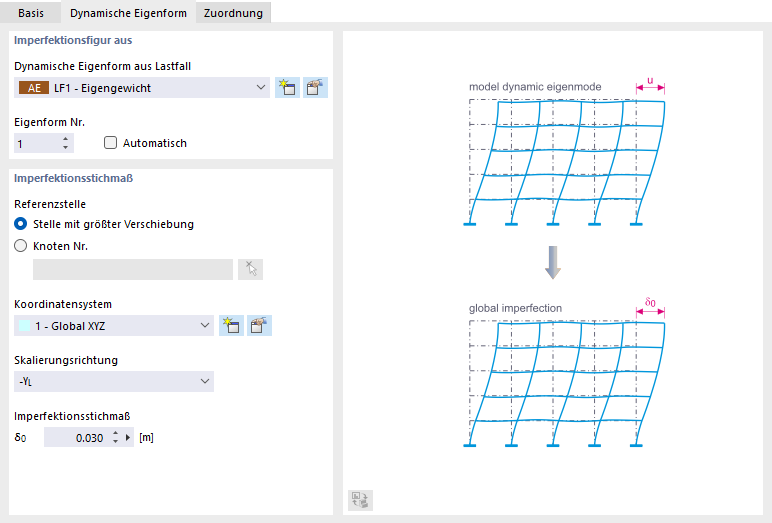Click the Imperfektionsstichmaß value field 0.030

[x=78, y=437]
